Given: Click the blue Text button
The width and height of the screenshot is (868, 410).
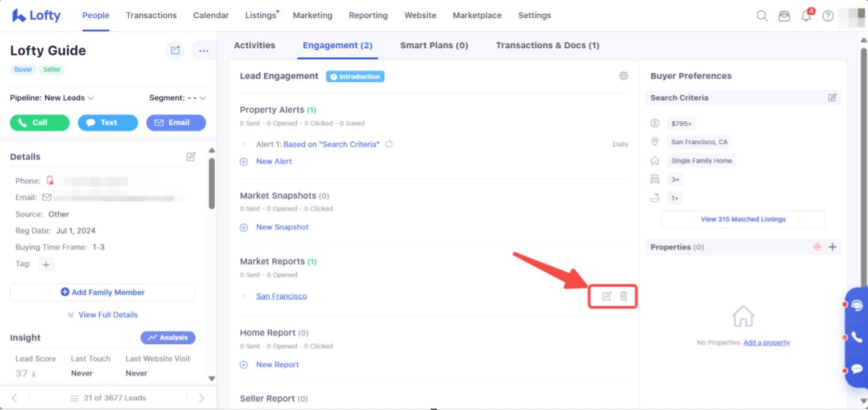Looking at the screenshot, I should pyautogui.click(x=108, y=123).
